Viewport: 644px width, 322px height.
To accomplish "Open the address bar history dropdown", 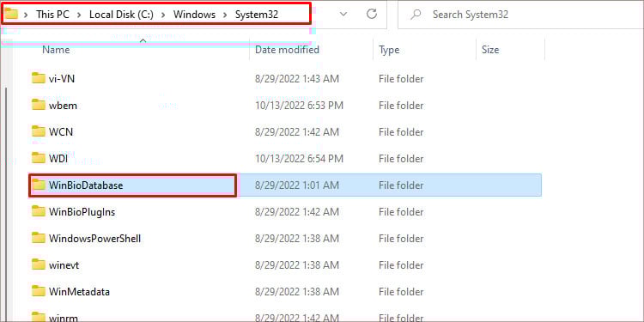I will click(343, 15).
